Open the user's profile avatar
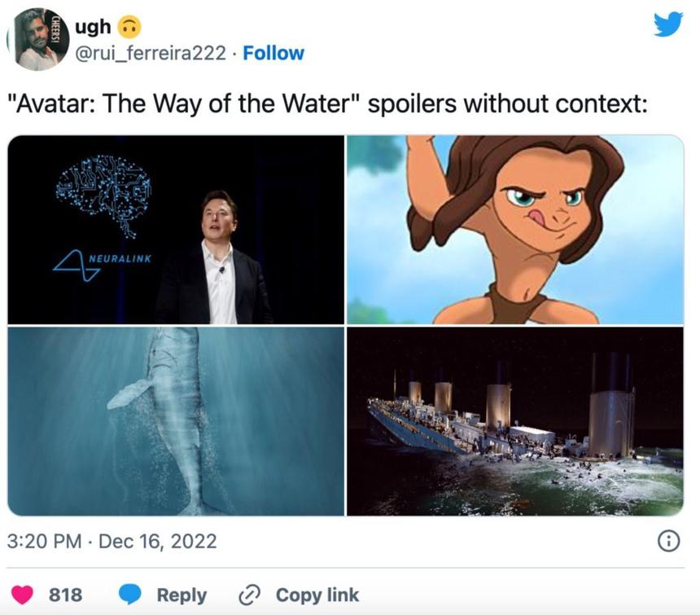Image resolution: width=700 pixels, height=615 pixels. 38,39
